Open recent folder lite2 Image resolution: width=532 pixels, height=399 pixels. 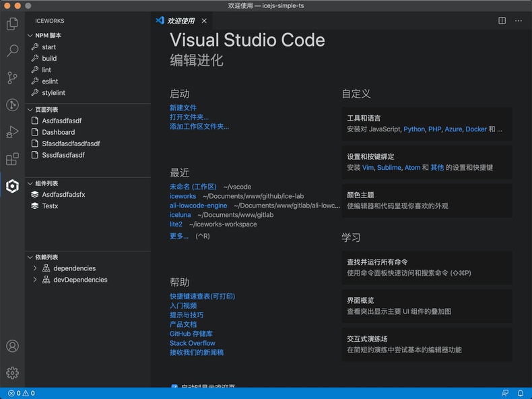tap(176, 224)
